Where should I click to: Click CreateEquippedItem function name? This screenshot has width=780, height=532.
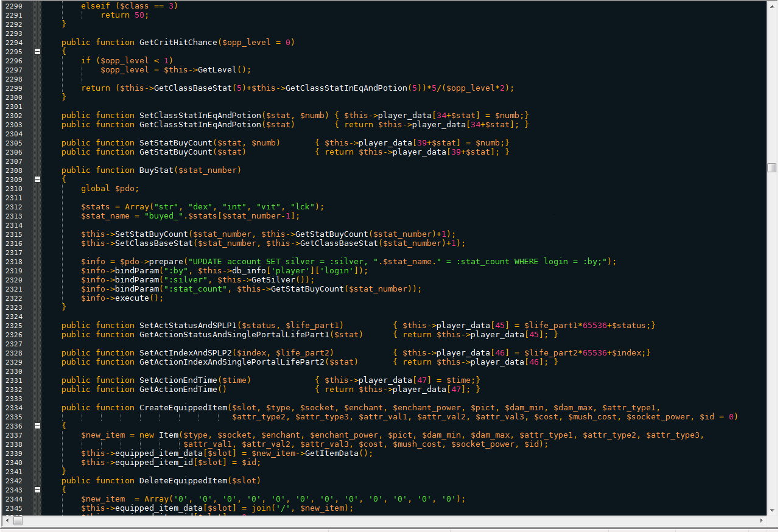pyautogui.click(x=183, y=408)
